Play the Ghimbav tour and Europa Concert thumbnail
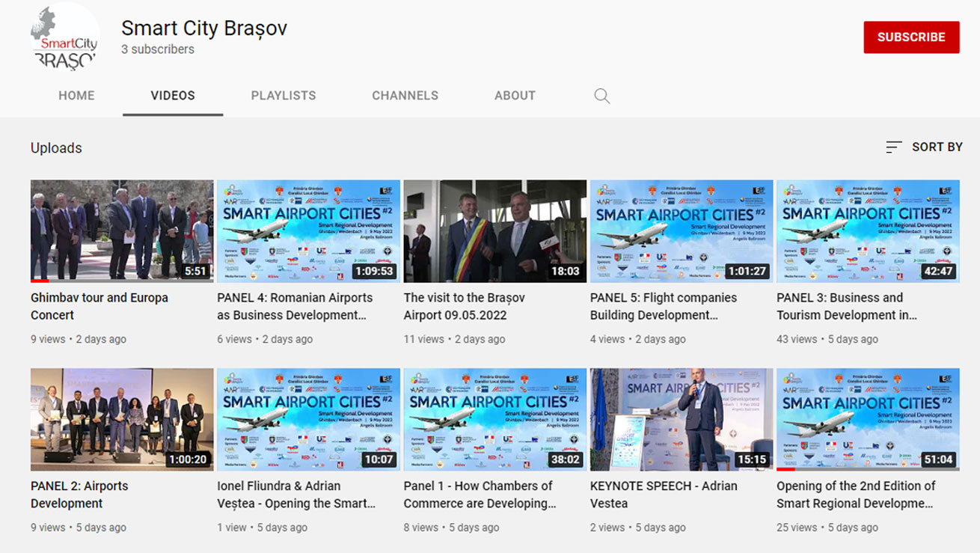The width and height of the screenshot is (980, 553). point(122,230)
